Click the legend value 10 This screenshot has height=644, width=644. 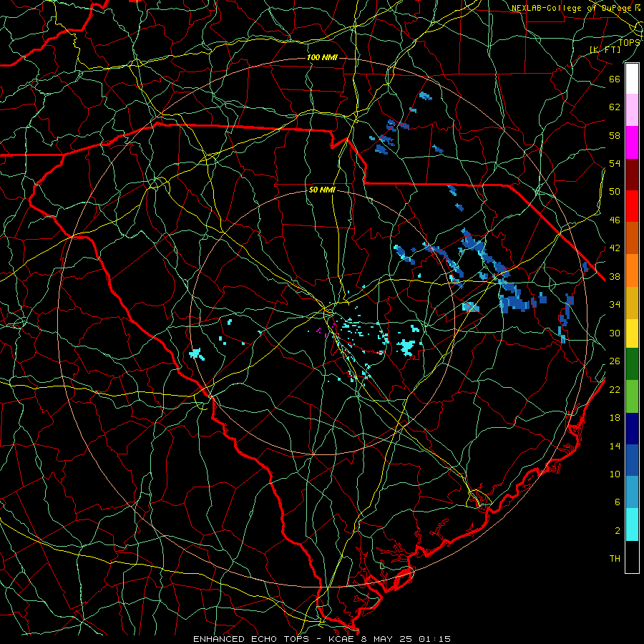pos(615,474)
